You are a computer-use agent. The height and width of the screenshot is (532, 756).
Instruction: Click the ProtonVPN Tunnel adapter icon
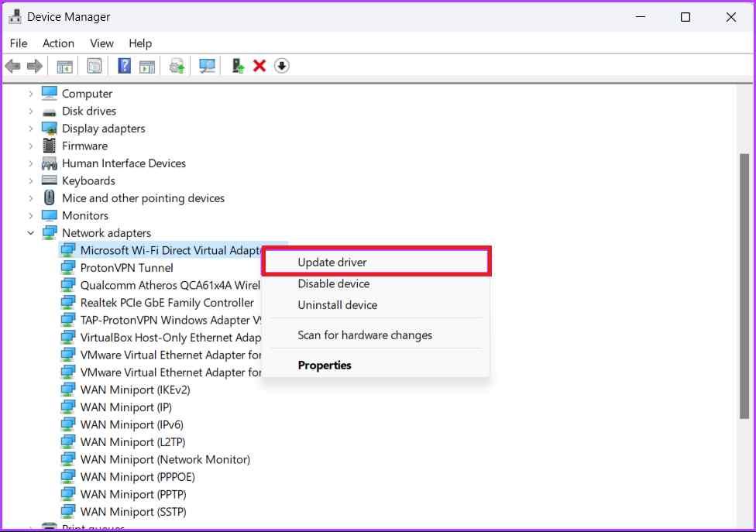click(68, 267)
